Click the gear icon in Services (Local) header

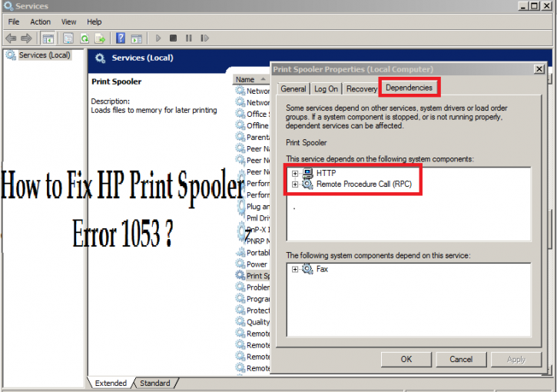[100, 58]
